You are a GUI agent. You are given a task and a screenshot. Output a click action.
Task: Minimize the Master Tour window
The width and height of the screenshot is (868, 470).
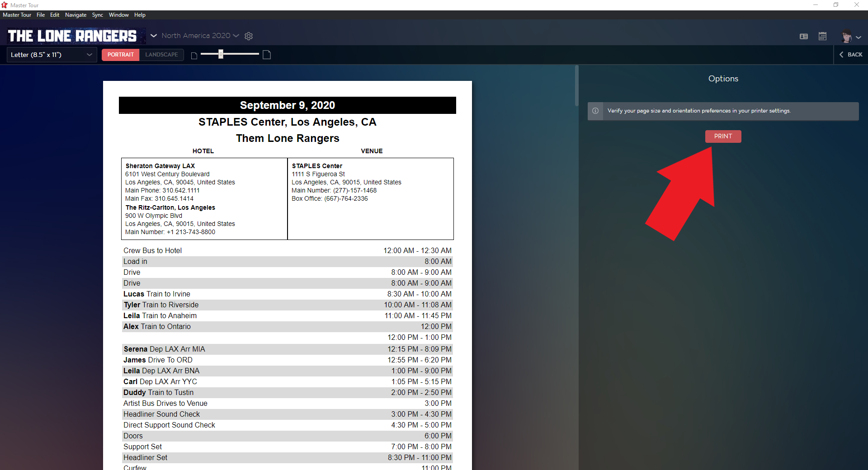[816, 5]
